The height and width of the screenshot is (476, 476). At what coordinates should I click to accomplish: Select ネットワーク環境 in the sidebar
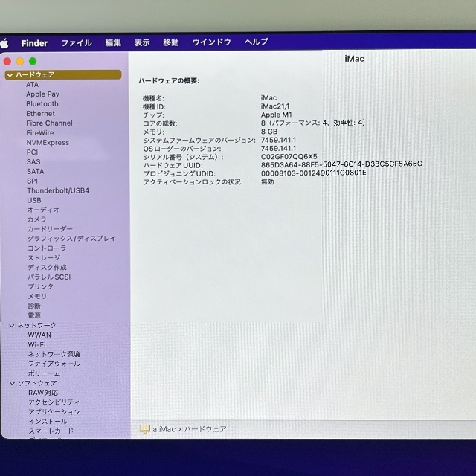pos(54,354)
